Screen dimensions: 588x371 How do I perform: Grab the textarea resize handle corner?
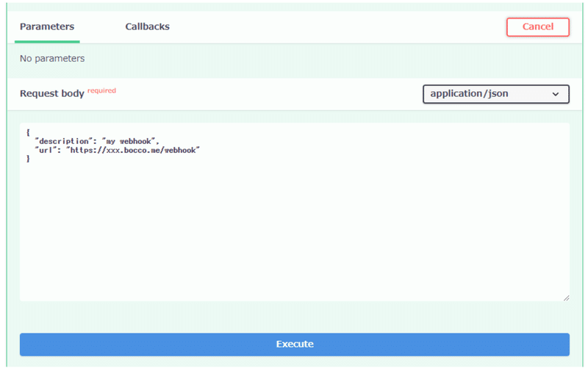[566, 298]
